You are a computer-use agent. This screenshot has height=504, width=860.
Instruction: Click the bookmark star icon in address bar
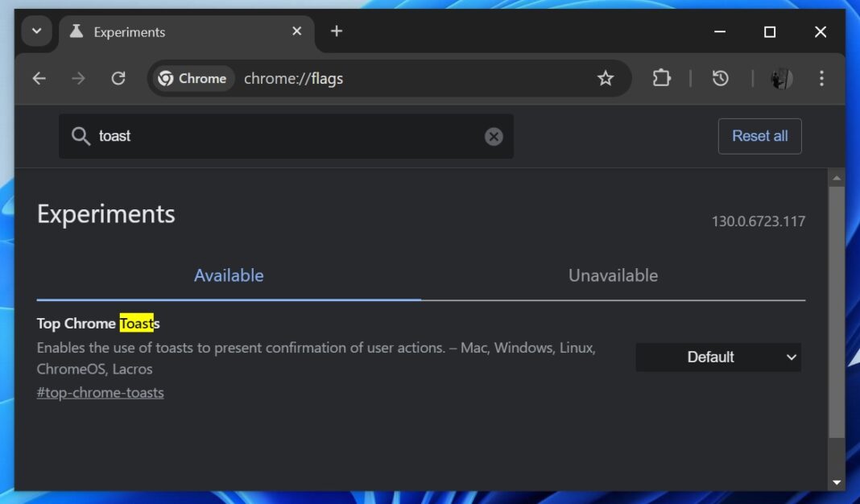605,78
